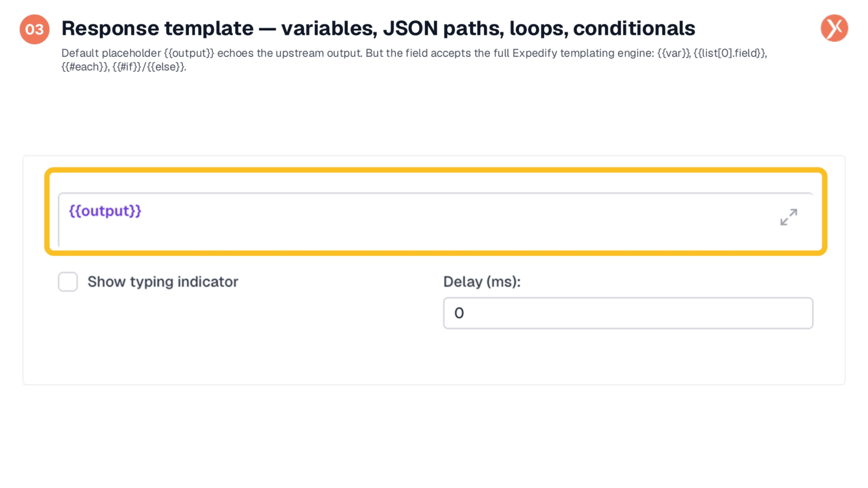The width and height of the screenshot is (868, 488).
Task: Click the {{var}} token in the description
Action: (674, 53)
